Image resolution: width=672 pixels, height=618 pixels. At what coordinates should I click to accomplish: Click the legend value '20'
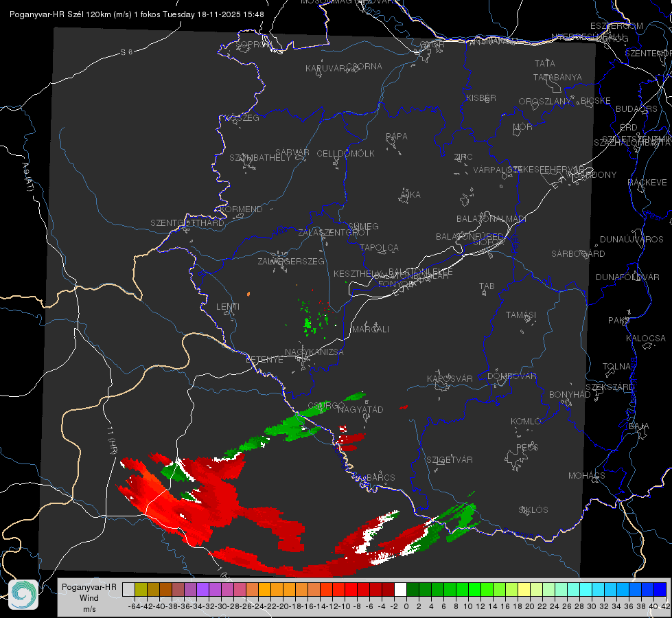[530, 606]
